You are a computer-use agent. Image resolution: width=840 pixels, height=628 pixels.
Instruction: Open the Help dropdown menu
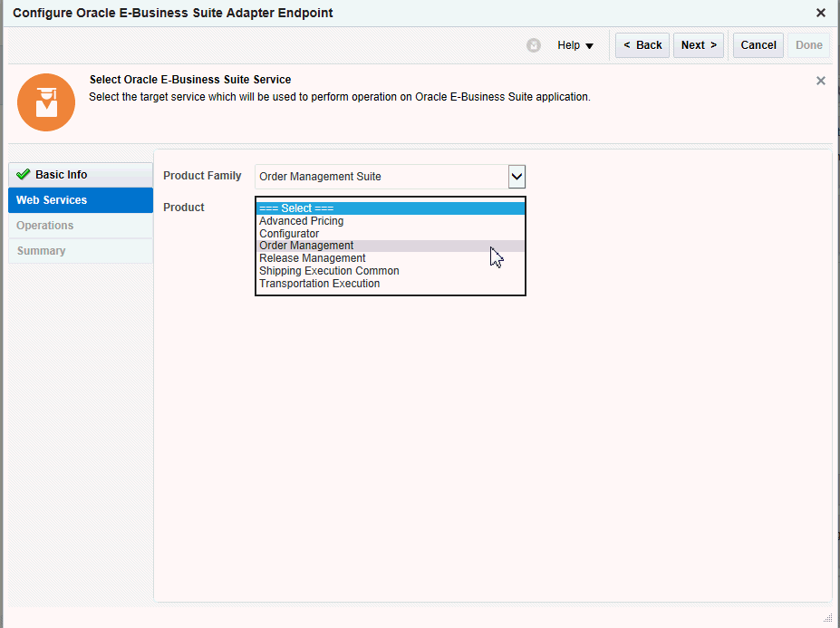point(574,45)
